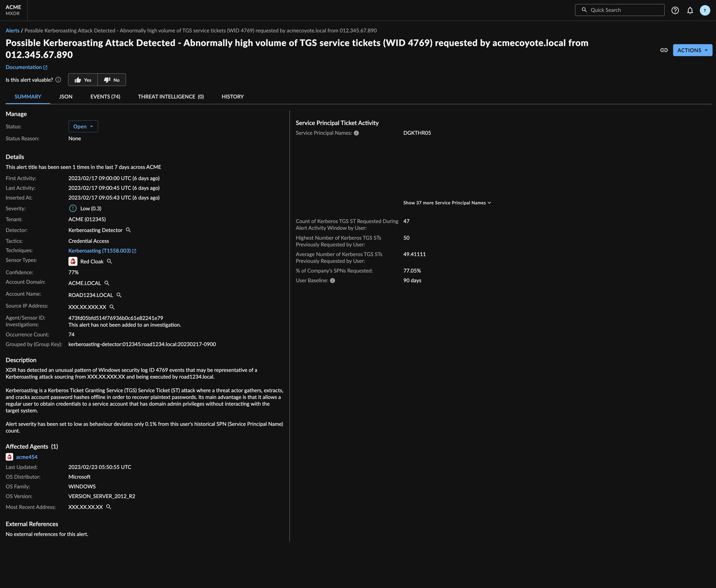Screen dimensions: 716x588
Task: Open the EVENTS (74) tab
Action: [105, 96]
